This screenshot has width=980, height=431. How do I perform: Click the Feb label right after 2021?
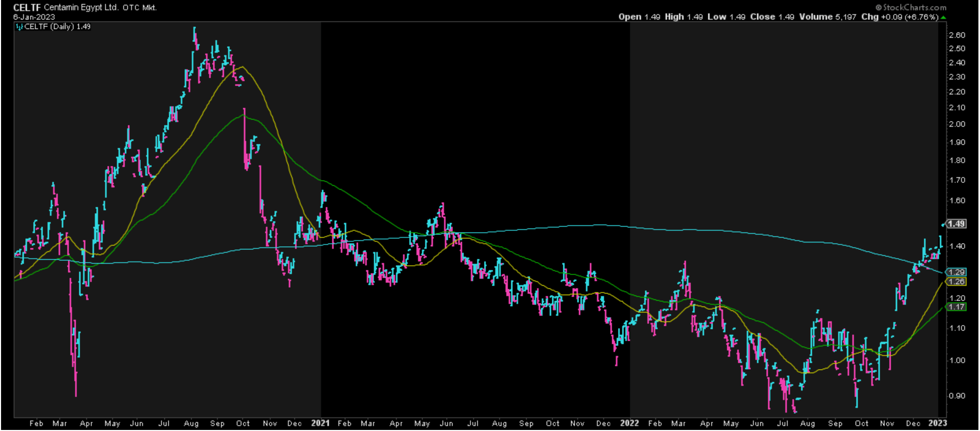pos(345,423)
